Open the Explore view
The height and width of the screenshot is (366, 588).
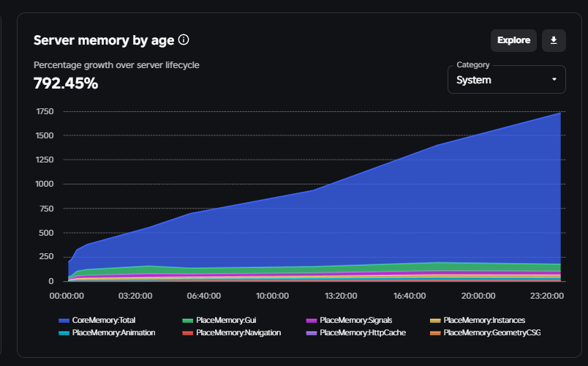pos(513,40)
